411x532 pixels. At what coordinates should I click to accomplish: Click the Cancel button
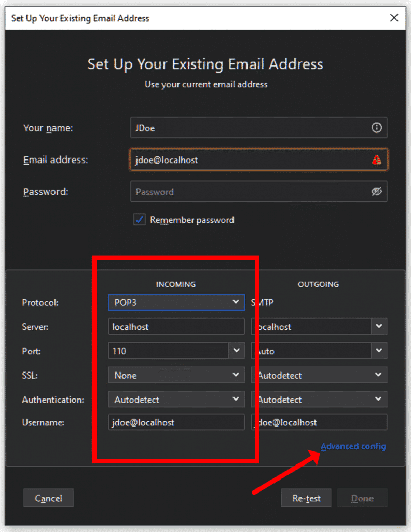(48, 498)
